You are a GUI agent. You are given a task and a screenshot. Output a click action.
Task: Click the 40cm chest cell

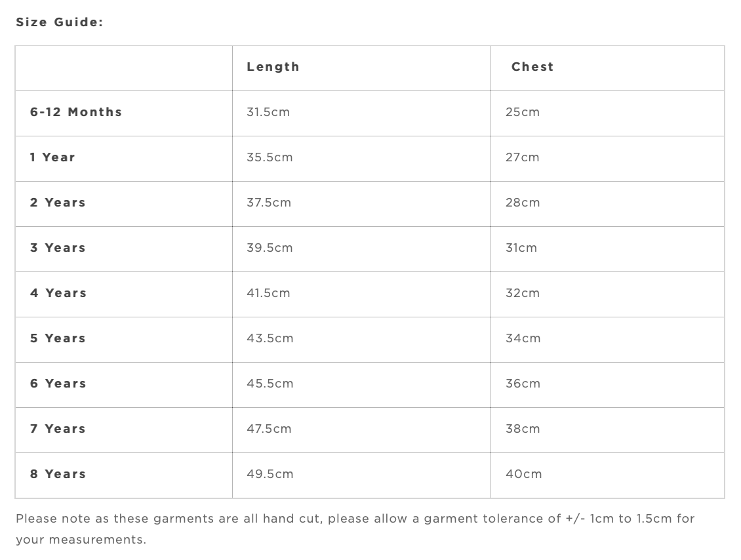pos(524,474)
